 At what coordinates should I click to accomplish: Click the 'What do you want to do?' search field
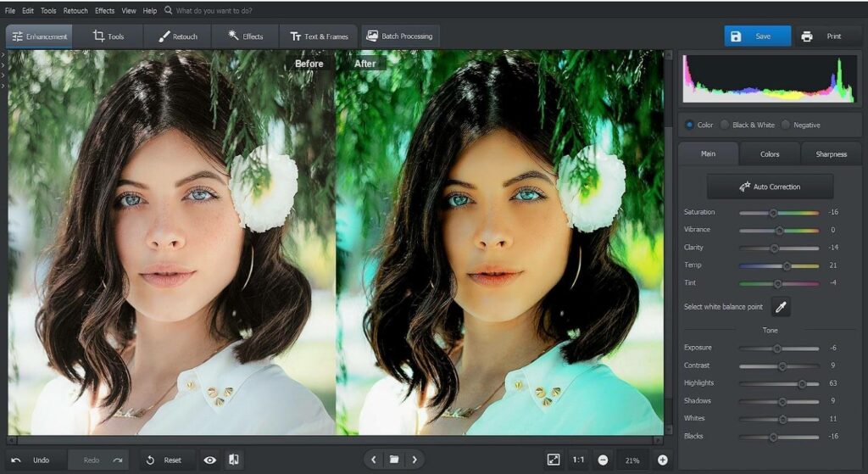point(214,10)
